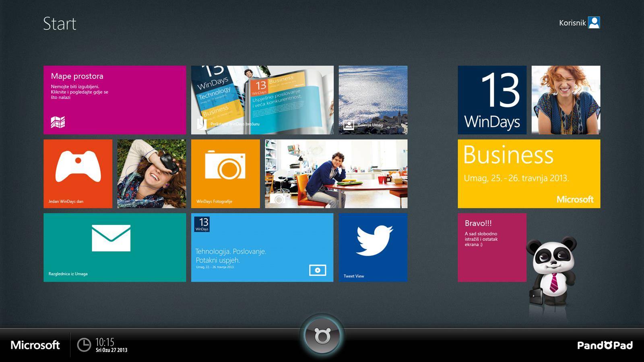Click the round panda home button
The image size is (644, 362).
(322, 336)
